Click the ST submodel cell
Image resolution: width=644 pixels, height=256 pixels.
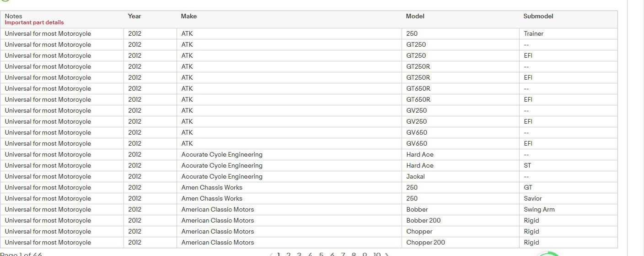coord(527,166)
